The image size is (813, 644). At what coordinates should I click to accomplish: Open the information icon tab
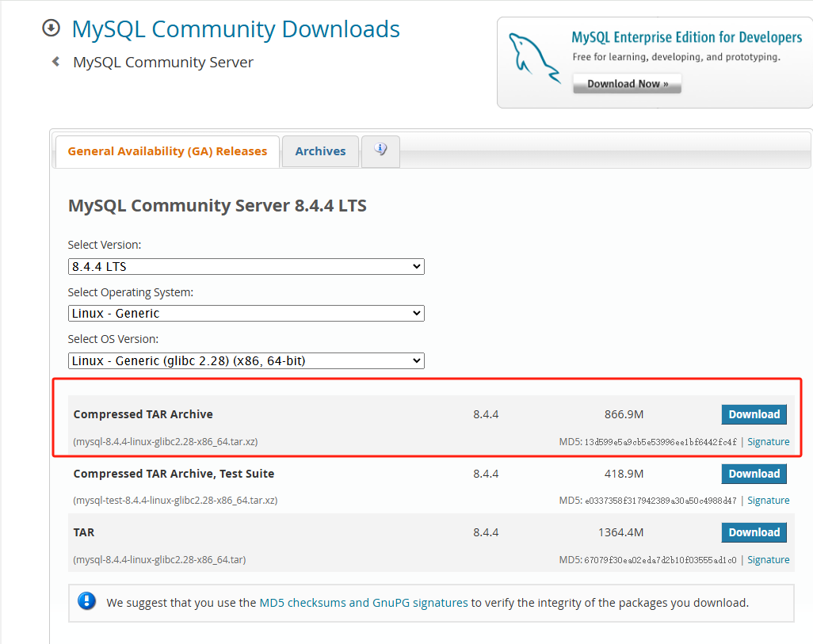click(380, 151)
